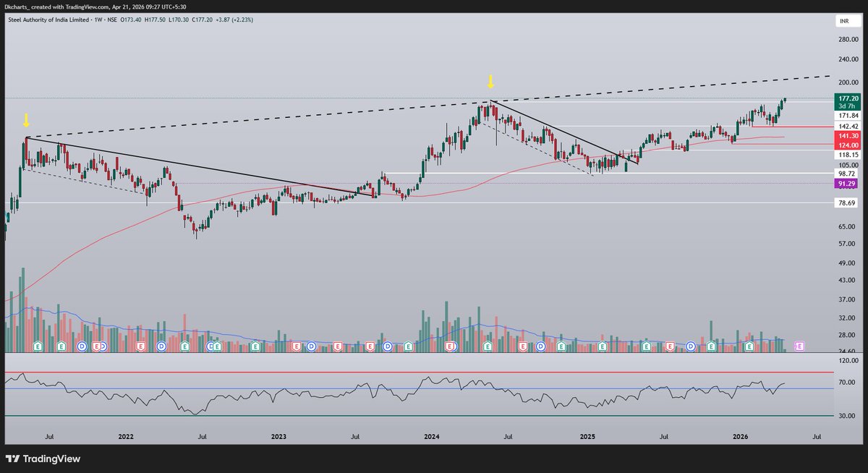Viewport: 868px width, 473px height.
Task: Click the pink upcoming earnings icon at the far right
Action: click(x=799, y=346)
